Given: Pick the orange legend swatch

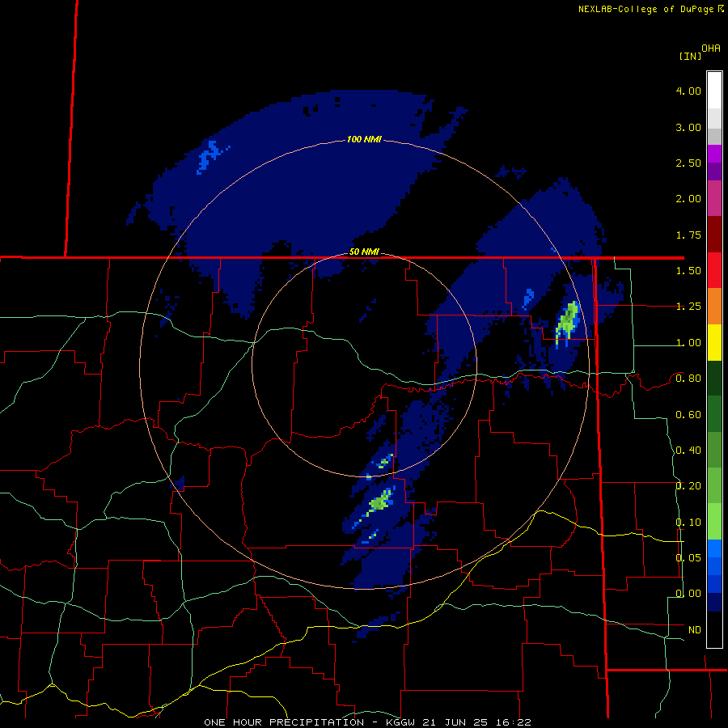Looking at the screenshot, I should click(714, 306).
